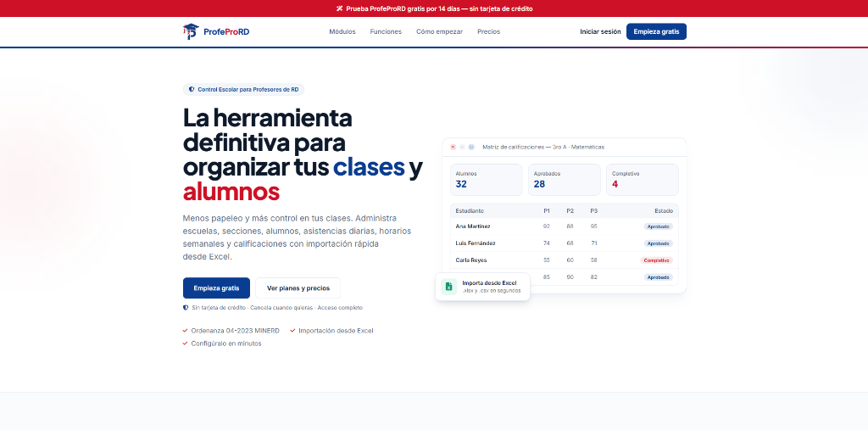This screenshot has height=430, width=868.
Task: Click the green Excel file icon
Action: [x=449, y=287]
